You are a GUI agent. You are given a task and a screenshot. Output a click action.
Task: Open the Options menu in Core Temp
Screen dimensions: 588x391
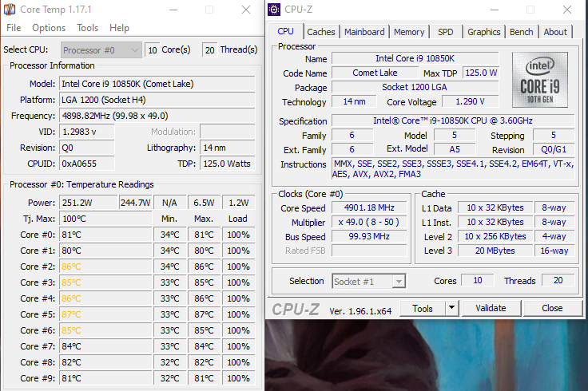49,28
